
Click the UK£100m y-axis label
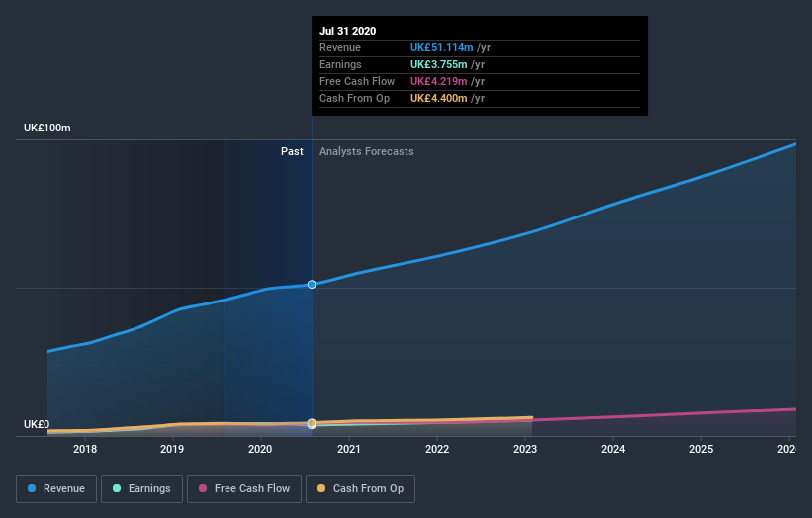click(x=47, y=128)
